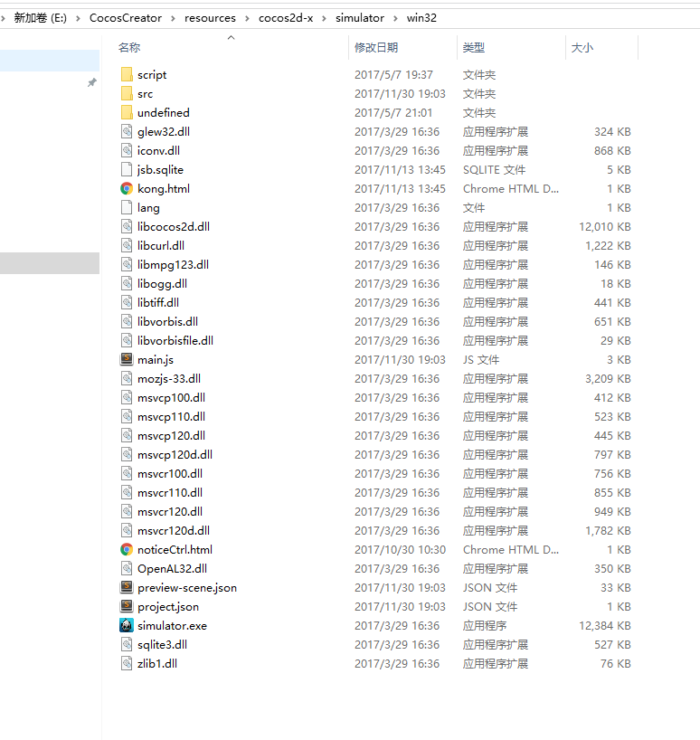Click the 12,384 KB size of simulator.exe

click(605, 625)
